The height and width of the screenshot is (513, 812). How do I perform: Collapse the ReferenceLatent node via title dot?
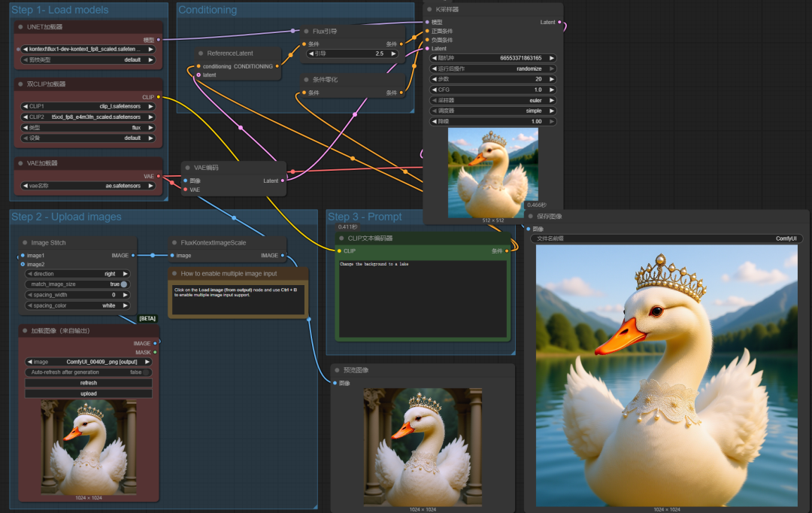[x=201, y=53]
